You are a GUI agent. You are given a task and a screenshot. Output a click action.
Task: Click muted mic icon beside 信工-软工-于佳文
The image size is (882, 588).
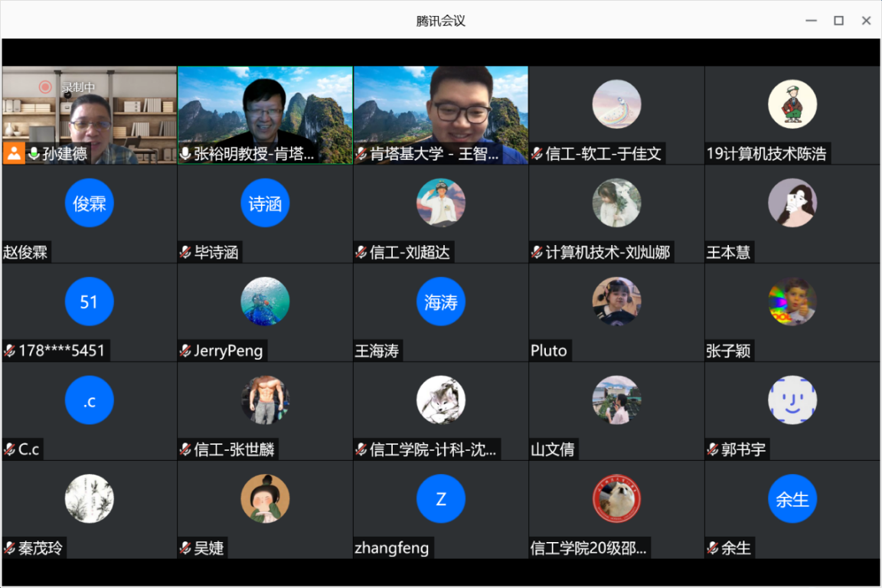point(537,154)
